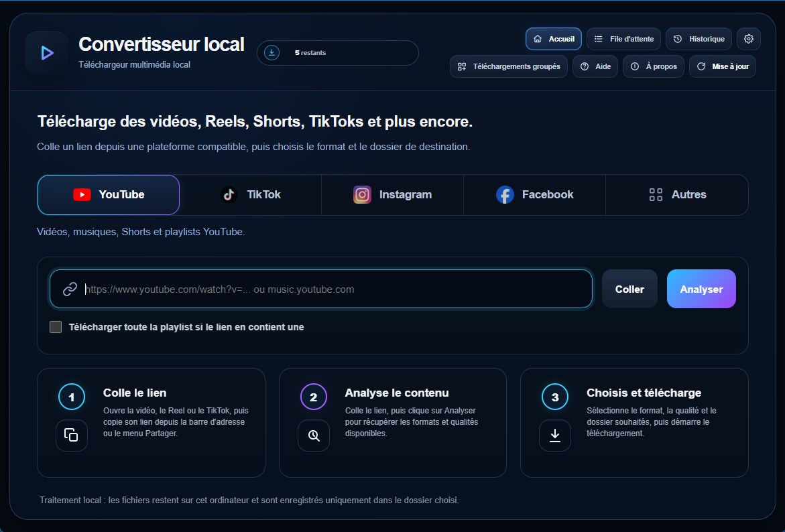This screenshot has height=532, width=785.
Task: Focus the YouTube URL input field
Action: 321,289
